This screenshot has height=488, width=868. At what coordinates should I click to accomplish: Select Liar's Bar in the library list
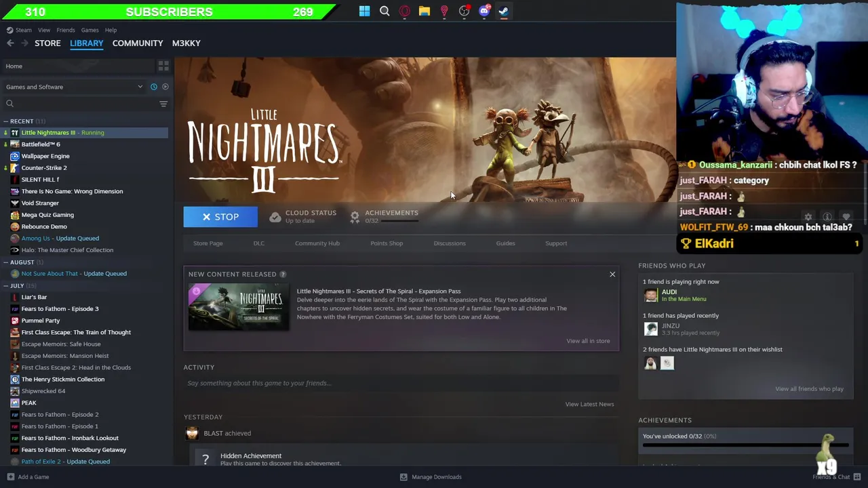[x=34, y=297]
